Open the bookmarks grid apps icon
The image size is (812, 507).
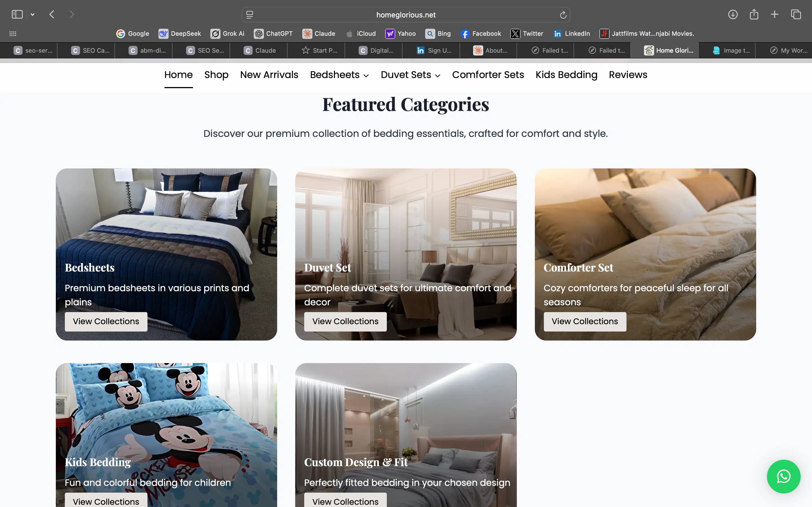pos(13,34)
